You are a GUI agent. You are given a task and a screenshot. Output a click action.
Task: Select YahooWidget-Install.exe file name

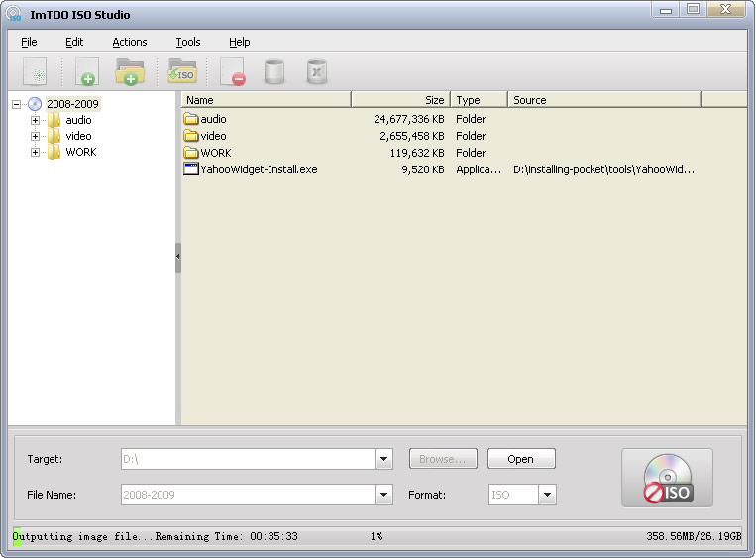pyautogui.click(x=259, y=169)
